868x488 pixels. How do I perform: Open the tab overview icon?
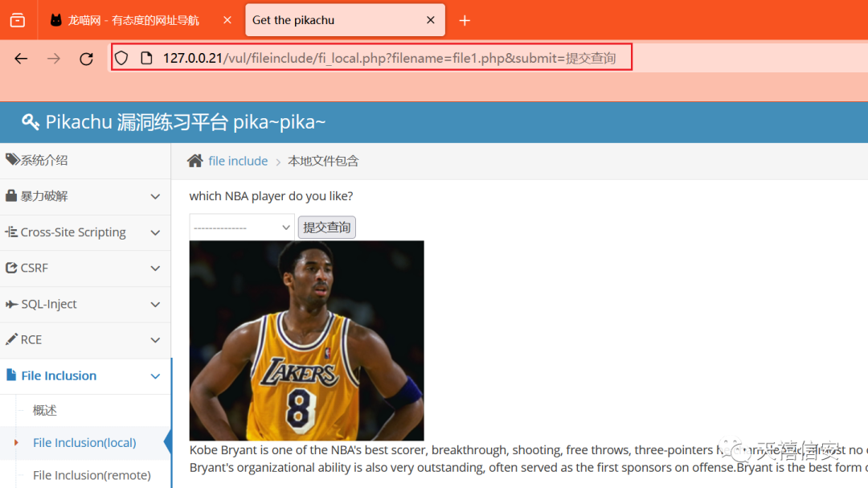pyautogui.click(x=18, y=20)
